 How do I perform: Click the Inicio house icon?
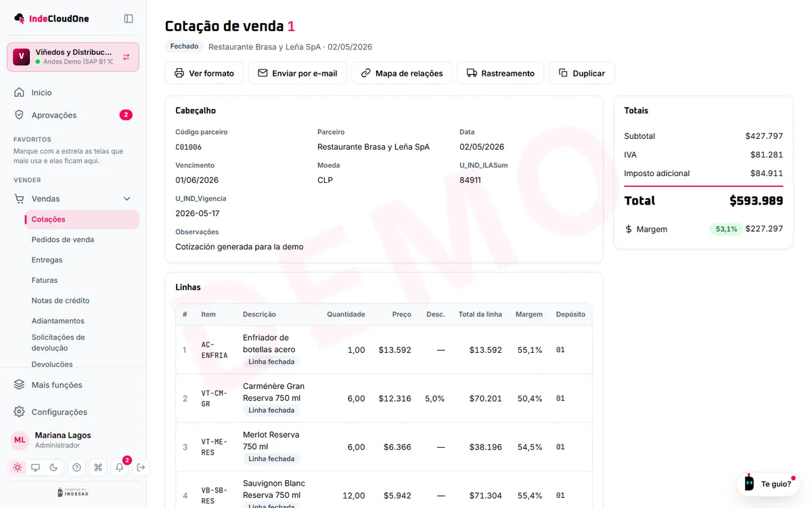point(19,93)
